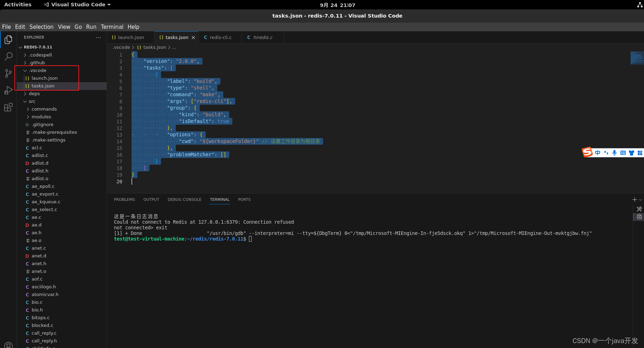The width and height of the screenshot is (644, 348).
Task: Select the Sogou voice input microphone icon
Action: coord(614,152)
